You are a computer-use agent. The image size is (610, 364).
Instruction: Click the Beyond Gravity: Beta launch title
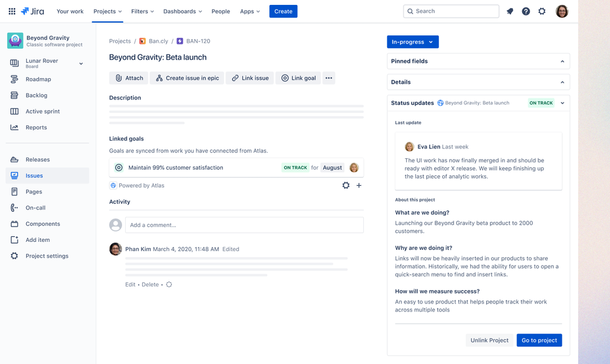(x=158, y=57)
